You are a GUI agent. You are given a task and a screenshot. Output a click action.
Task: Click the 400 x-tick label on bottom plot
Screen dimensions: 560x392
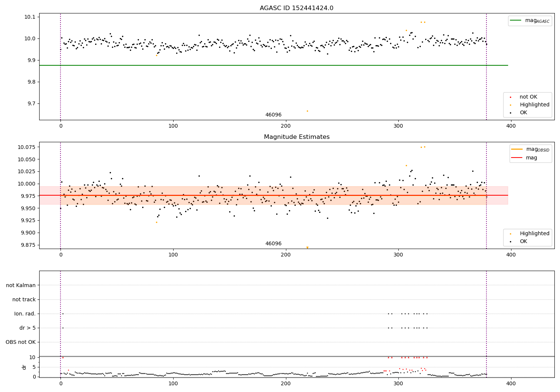coord(511,383)
